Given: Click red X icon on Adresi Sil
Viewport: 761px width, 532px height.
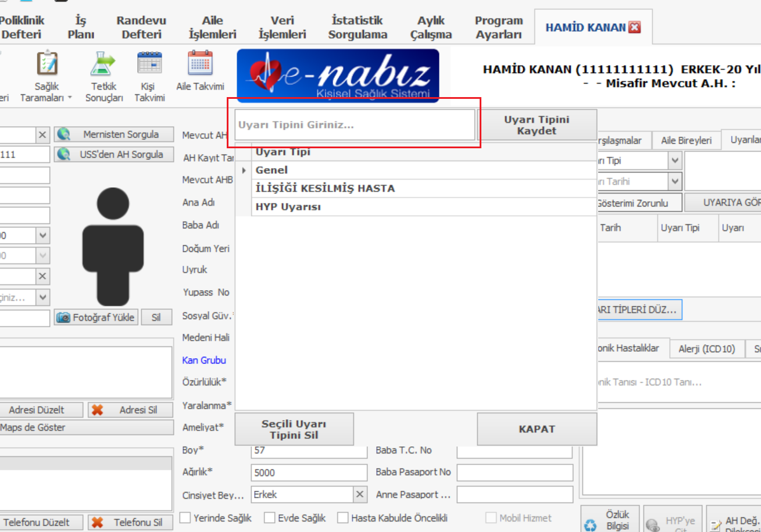Looking at the screenshot, I should pyautogui.click(x=97, y=410).
